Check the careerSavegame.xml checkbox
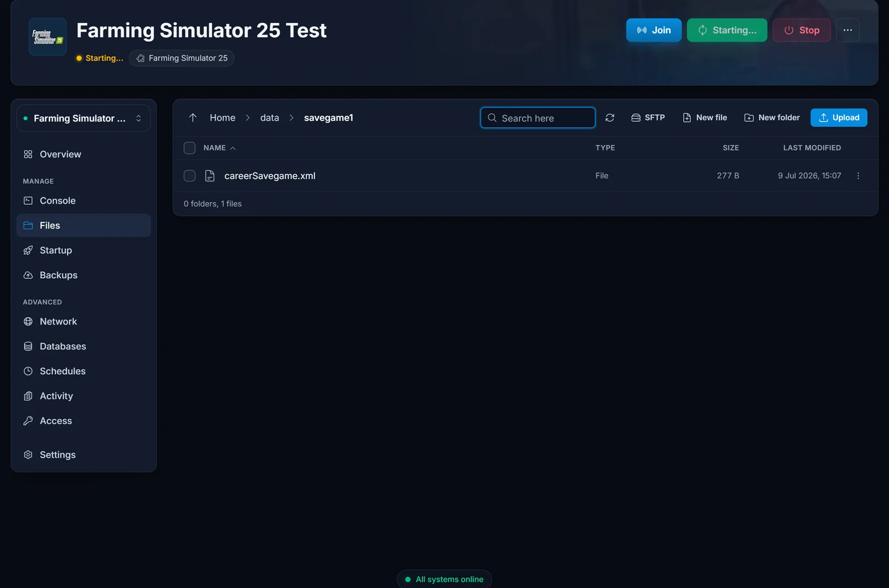This screenshot has width=889, height=588. pyautogui.click(x=189, y=176)
